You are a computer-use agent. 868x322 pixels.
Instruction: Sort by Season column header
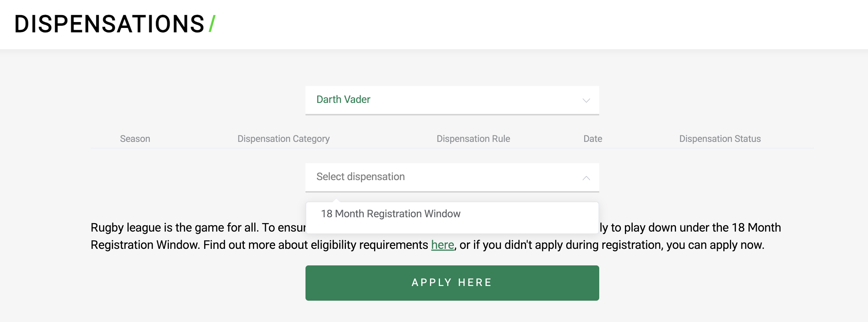(135, 139)
